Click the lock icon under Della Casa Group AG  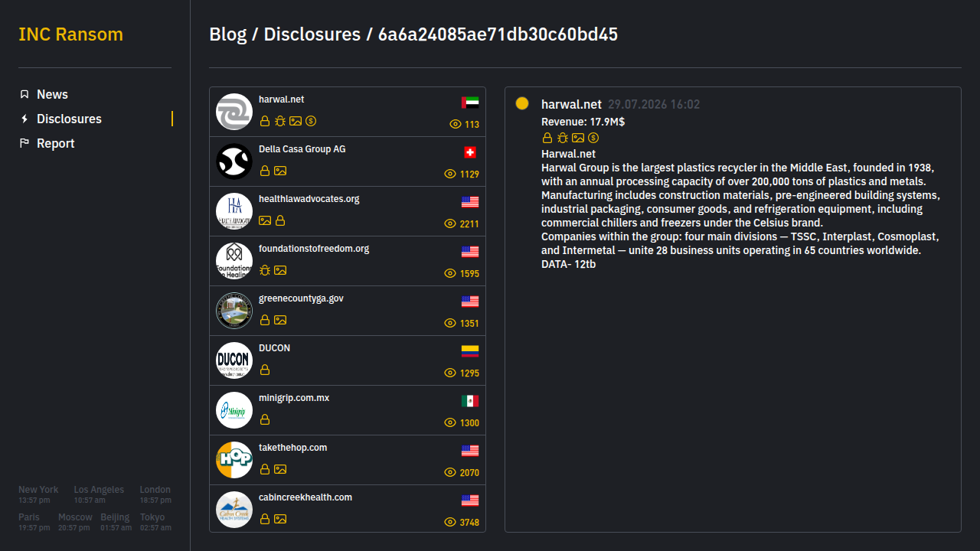[265, 171]
